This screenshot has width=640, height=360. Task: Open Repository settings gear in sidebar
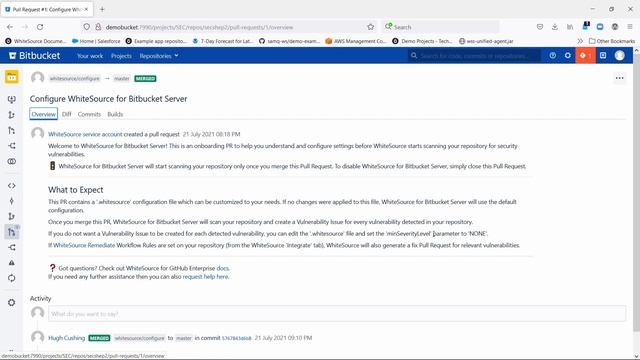pyautogui.click(x=11, y=302)
